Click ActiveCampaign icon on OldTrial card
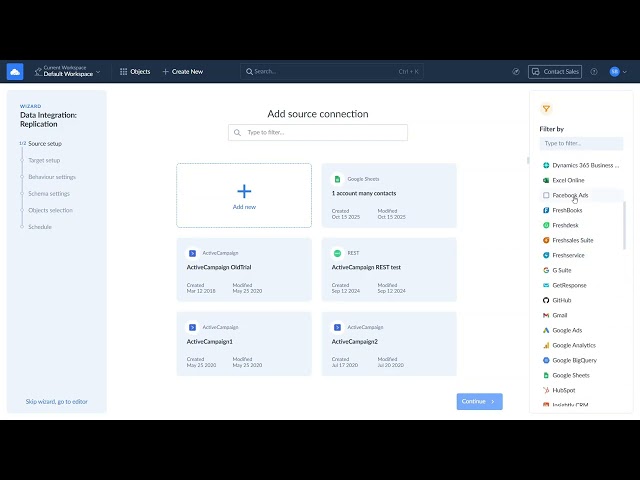This screenshot has height=480, width=640. click(192, 253)
